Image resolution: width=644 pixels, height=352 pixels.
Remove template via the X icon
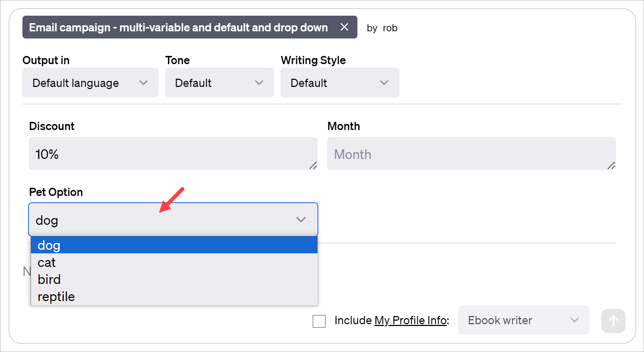tap(344, 27)
